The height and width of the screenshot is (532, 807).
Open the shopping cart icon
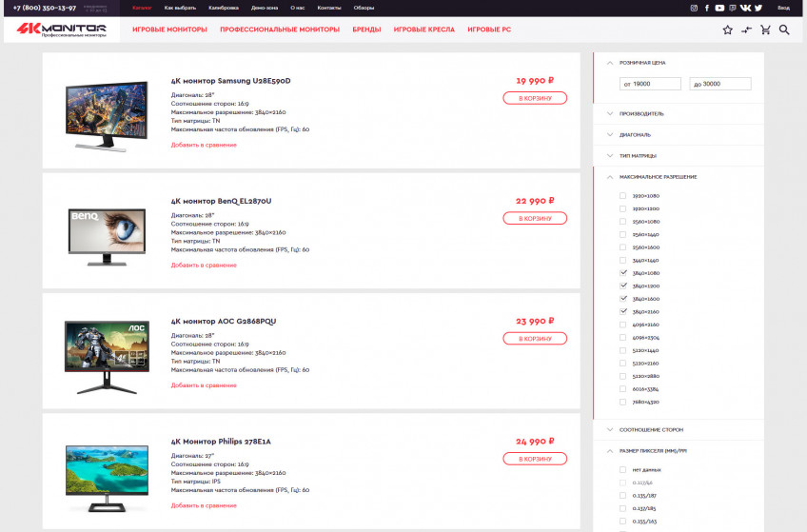(x=765, y=30)
